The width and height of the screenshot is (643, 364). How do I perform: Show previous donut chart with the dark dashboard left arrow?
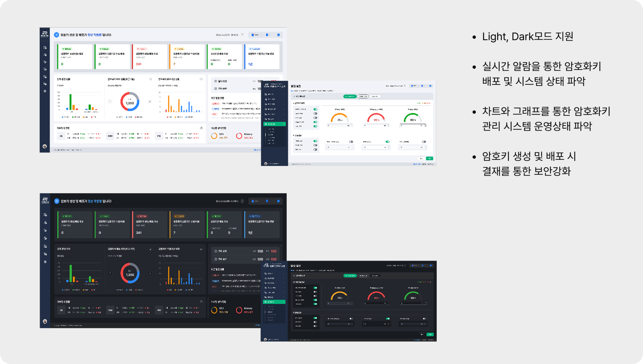pos(110,273)
